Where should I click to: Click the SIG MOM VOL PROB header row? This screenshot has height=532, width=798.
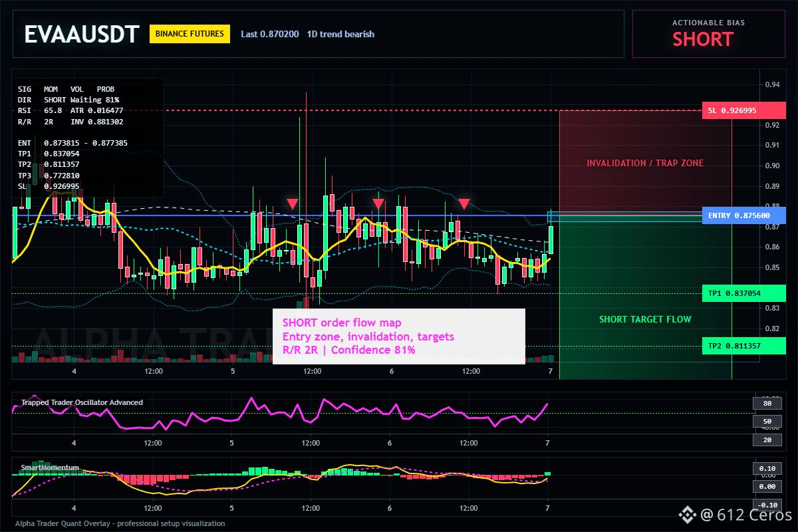pos(66,88)
